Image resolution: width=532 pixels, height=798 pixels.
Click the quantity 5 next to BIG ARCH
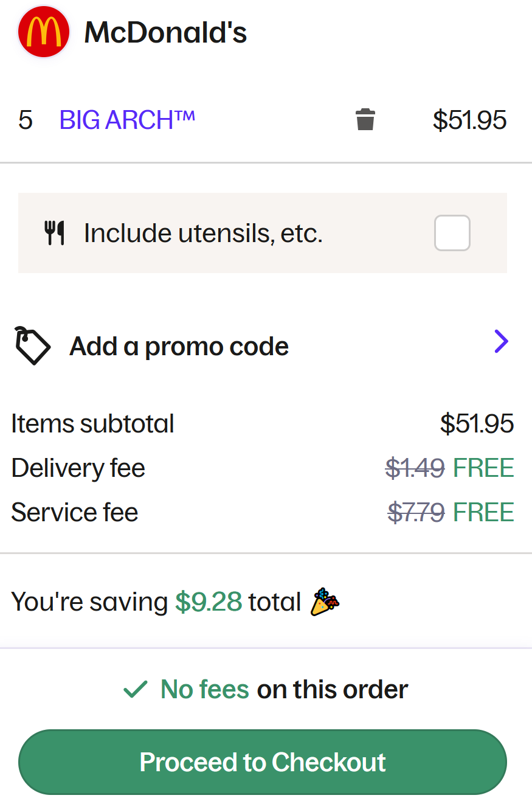(26, 120)
